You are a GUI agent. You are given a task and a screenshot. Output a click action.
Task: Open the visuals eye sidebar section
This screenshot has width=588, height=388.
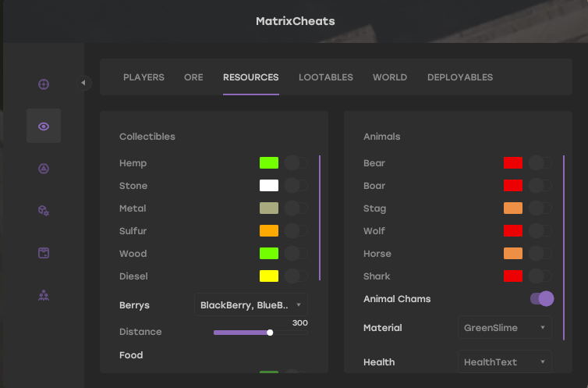(x=44, y=126)
